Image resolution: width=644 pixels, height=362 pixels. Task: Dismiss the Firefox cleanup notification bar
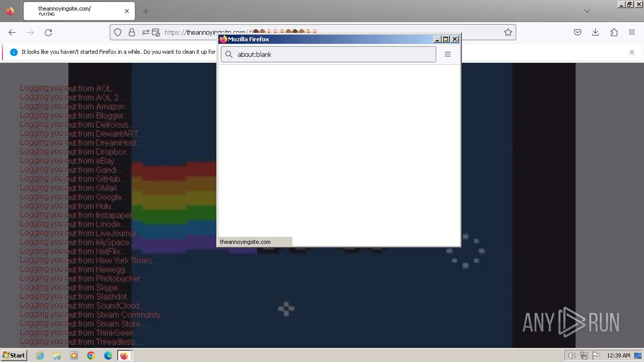[x=632, y=52]
